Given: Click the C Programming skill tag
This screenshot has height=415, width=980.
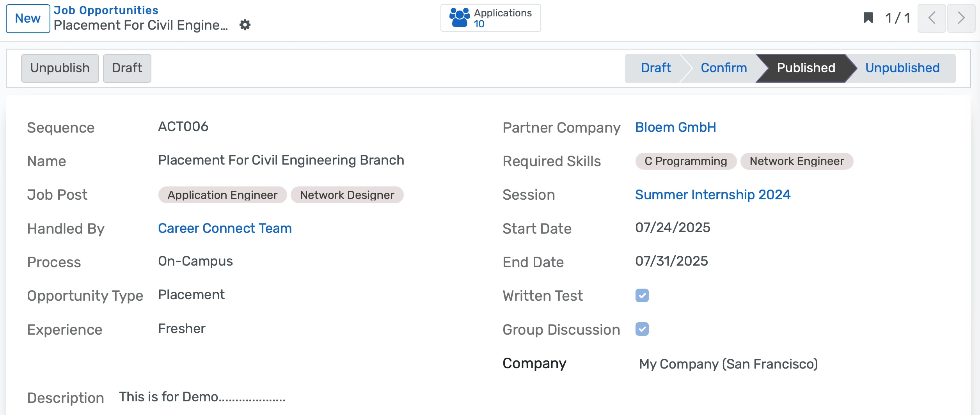Looking at the screenshot, I should [685, 161].
